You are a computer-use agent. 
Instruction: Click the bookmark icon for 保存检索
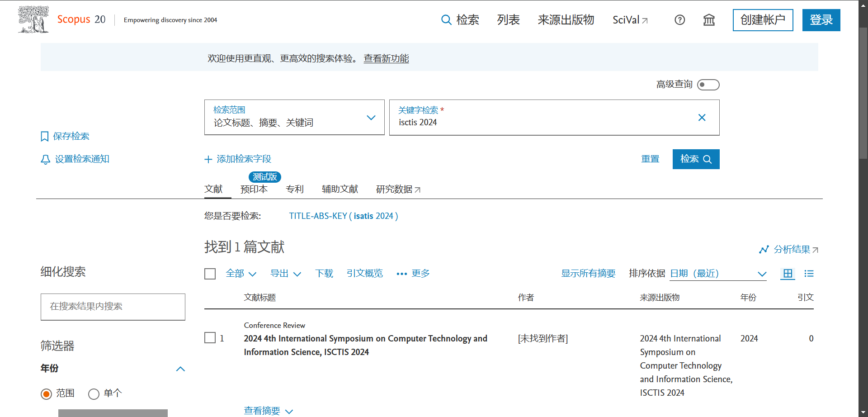point(45,137)
